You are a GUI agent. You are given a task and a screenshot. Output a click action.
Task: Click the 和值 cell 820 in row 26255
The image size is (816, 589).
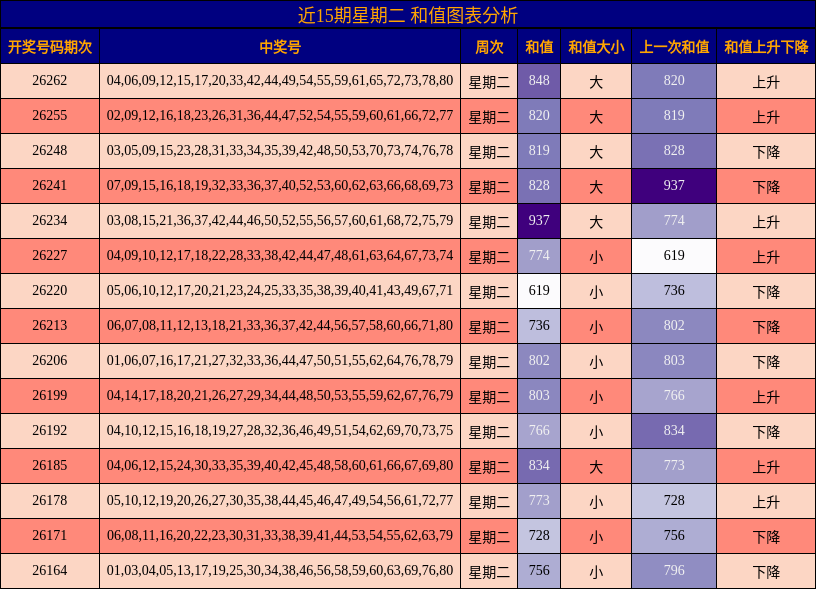539,116
